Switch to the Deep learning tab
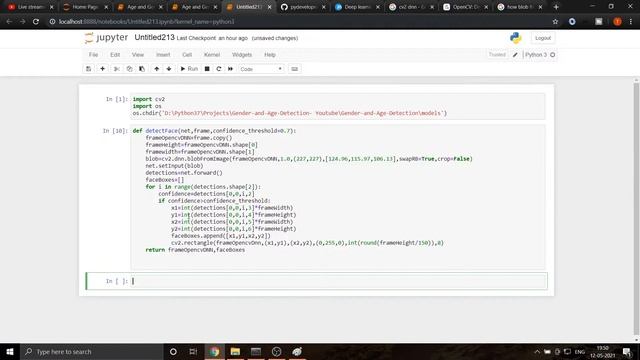This screenshot has height=360, width=640. [358, 7]
